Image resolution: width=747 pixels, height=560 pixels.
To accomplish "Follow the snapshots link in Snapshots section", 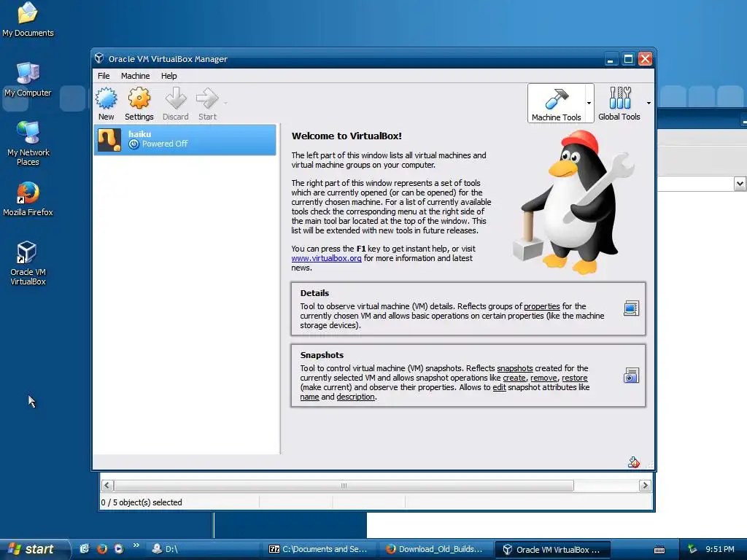I will click(x=514, y=368).
